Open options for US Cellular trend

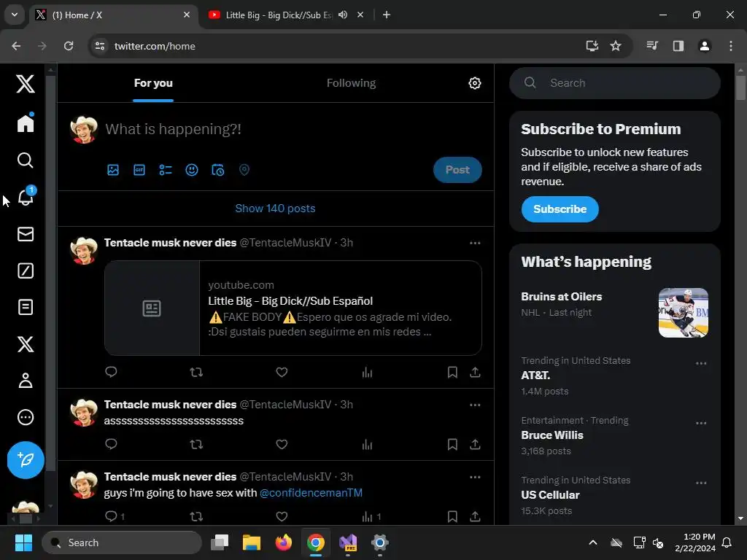(701, 483)
